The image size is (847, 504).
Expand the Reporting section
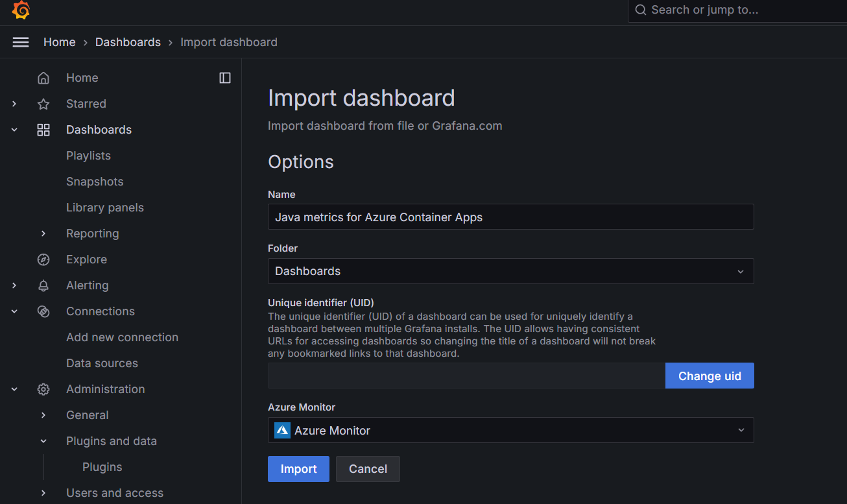43,233
